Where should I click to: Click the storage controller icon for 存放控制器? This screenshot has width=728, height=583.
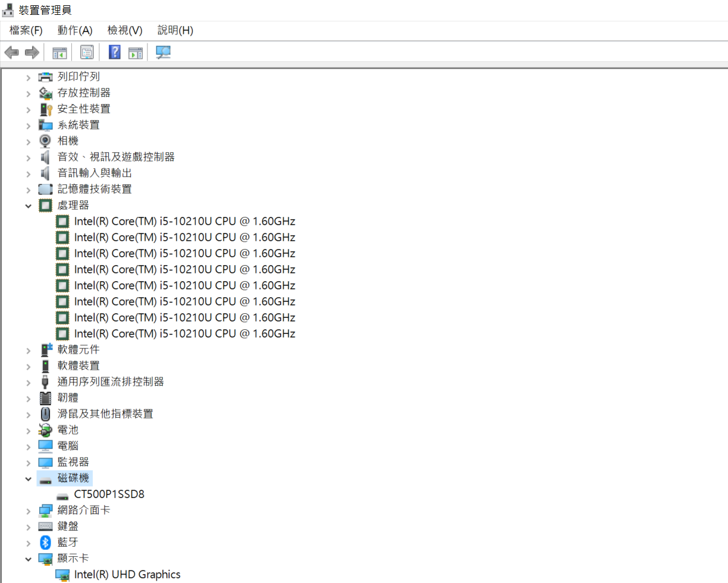tap(45, 93)
